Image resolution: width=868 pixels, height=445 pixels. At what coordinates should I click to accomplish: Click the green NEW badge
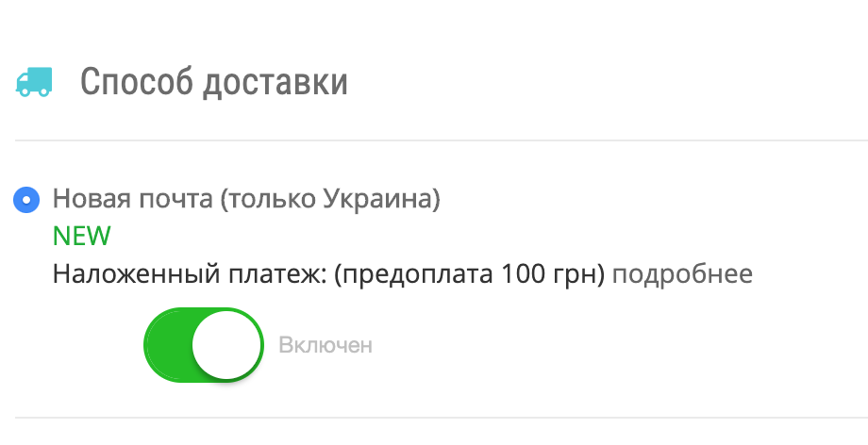pyautogui.click(x=82, y=236)
